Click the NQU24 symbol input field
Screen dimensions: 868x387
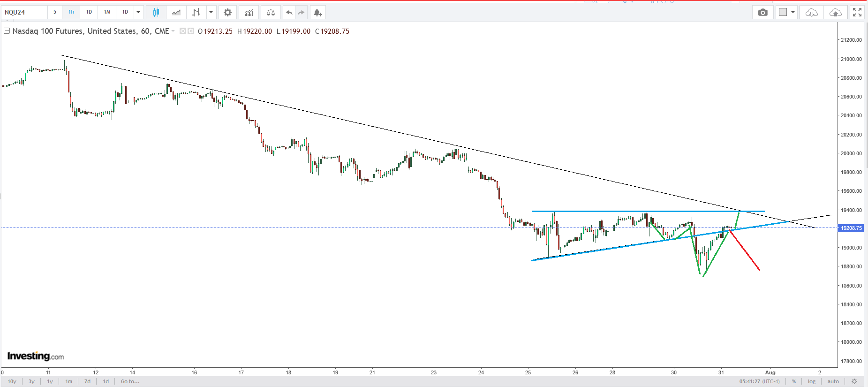[x=24, y=12]
